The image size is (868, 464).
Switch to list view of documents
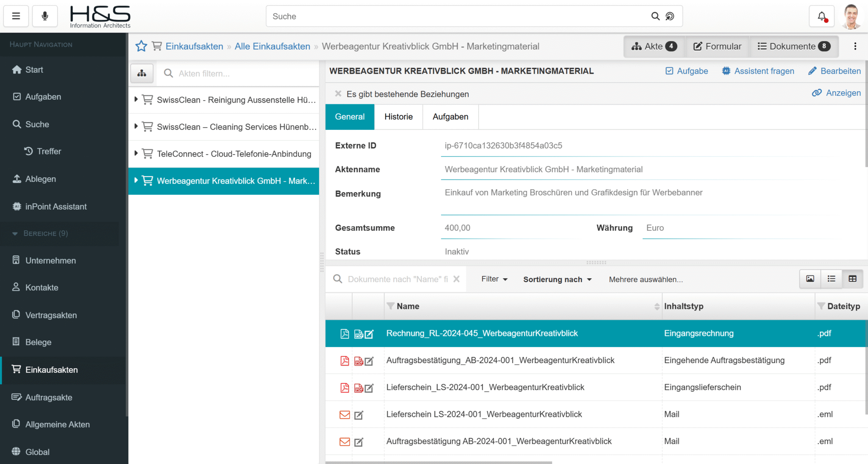pos(831,279)
